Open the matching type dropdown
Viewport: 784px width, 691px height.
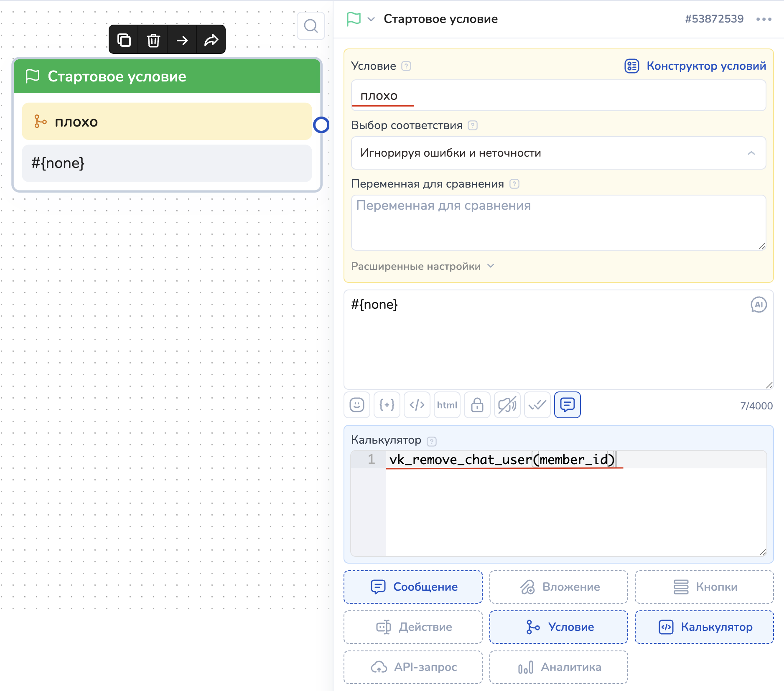pos(558,153)
